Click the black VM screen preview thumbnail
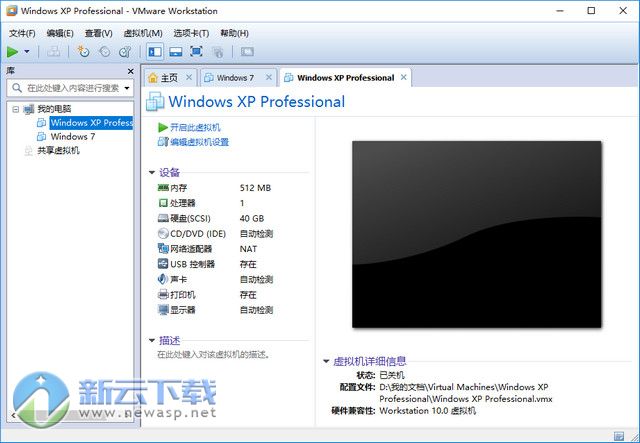This screenshot has height=443, width=640. point(476,234)
